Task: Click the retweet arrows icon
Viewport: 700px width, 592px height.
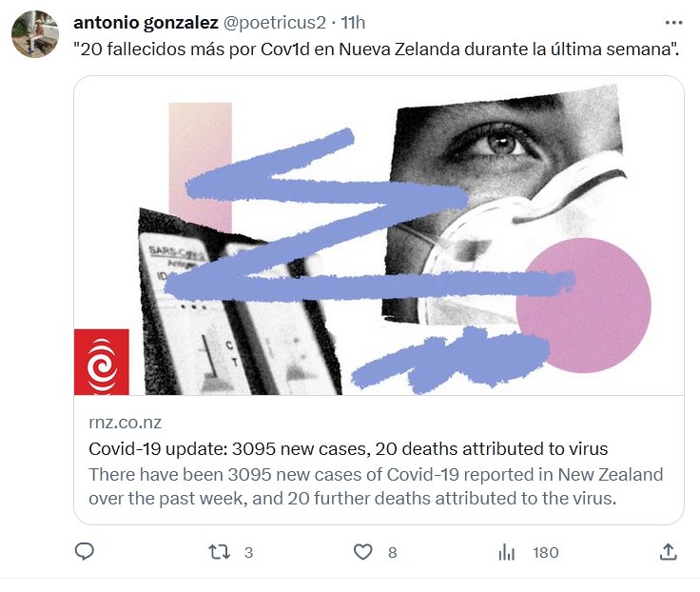Action: click(219, 552)
